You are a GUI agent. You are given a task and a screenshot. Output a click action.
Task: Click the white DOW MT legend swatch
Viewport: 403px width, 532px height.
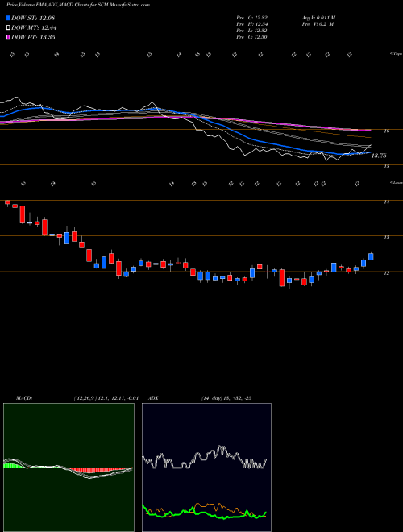coord(8,27)
